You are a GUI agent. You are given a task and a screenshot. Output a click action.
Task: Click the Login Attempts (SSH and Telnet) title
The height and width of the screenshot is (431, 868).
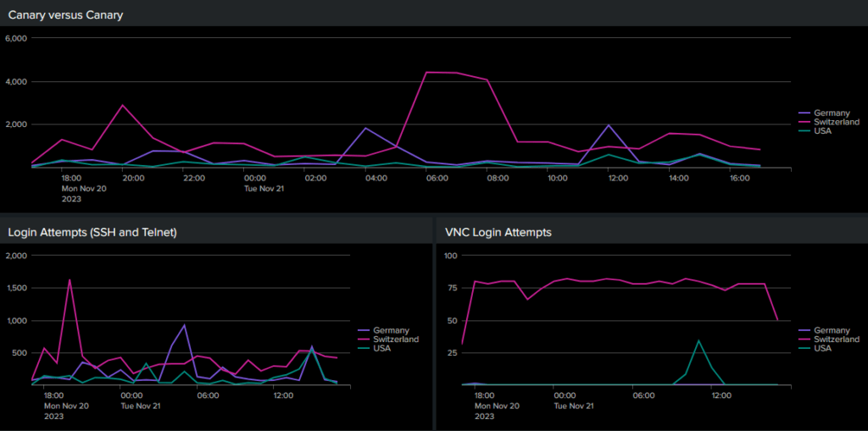coord(92,231)
